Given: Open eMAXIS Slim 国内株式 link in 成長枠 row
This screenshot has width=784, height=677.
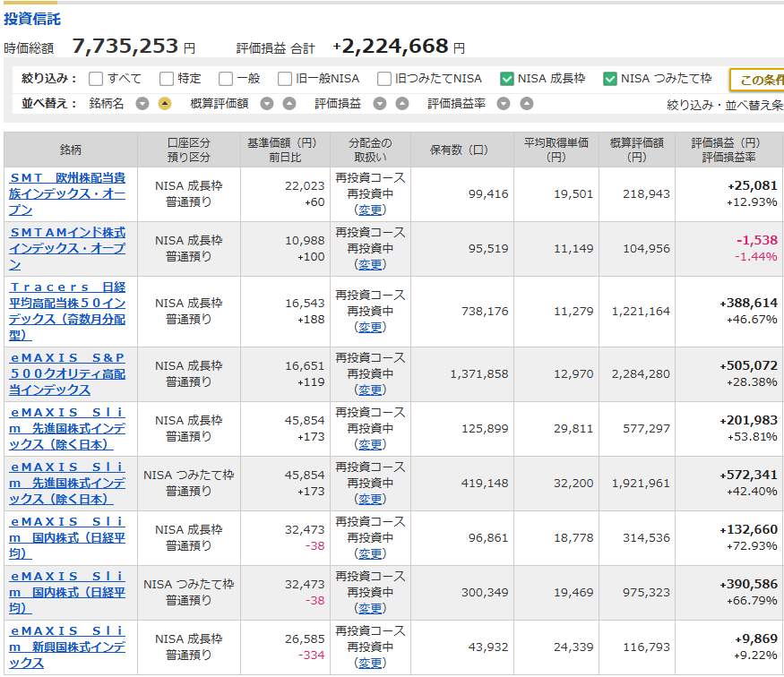Looking at the screenshot, I should pyautogui.click(x=67, y=537).
